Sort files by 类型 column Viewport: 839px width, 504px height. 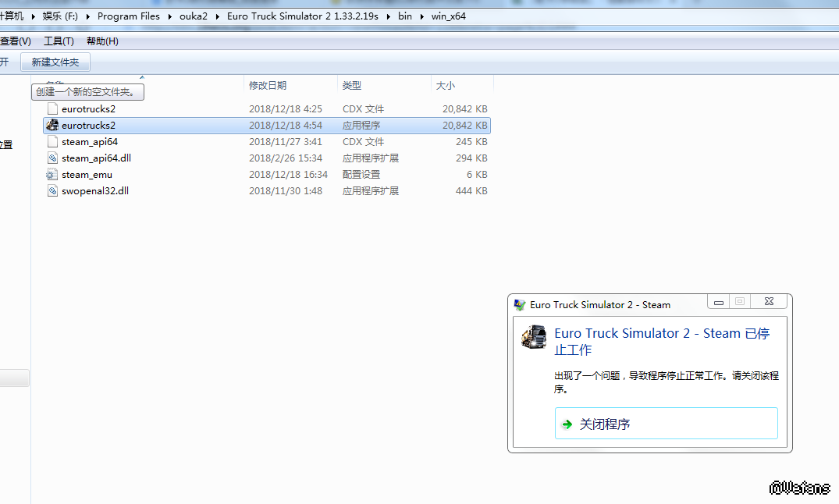[x=351, y=86]
